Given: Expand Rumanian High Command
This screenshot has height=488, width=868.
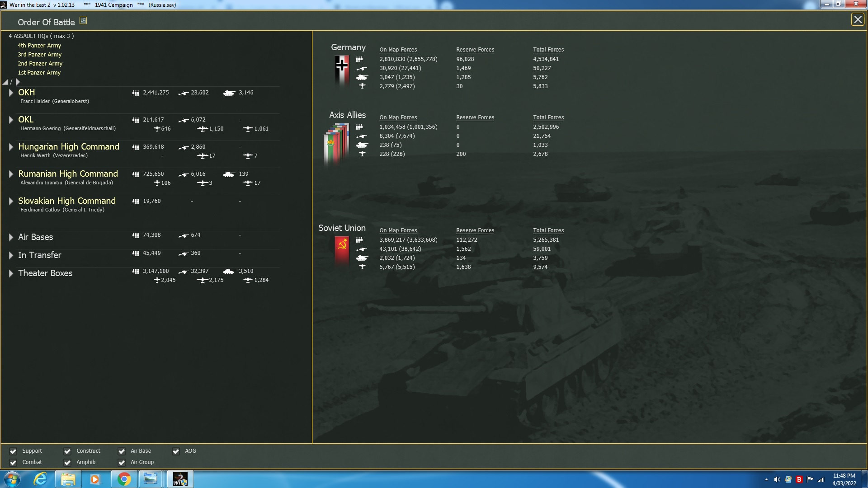Looking at the screenshot, I should tap(11, 174).
